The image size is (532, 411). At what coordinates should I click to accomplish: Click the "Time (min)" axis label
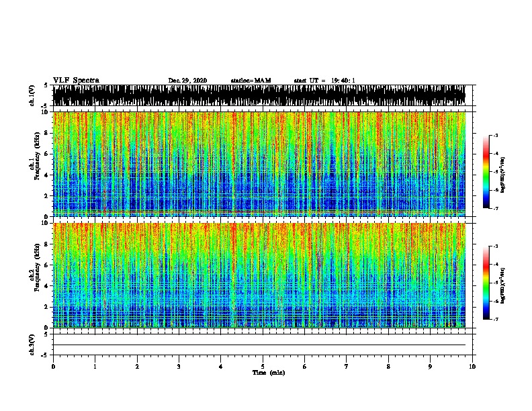(269, 373)
